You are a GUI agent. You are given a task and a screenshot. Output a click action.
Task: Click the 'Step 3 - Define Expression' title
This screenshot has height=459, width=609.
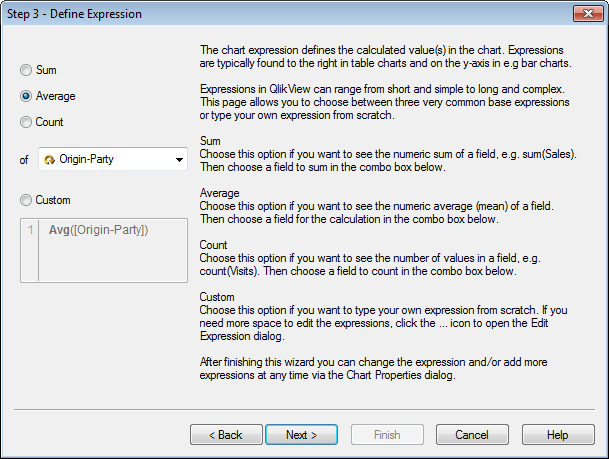click(x=74, y=14)
